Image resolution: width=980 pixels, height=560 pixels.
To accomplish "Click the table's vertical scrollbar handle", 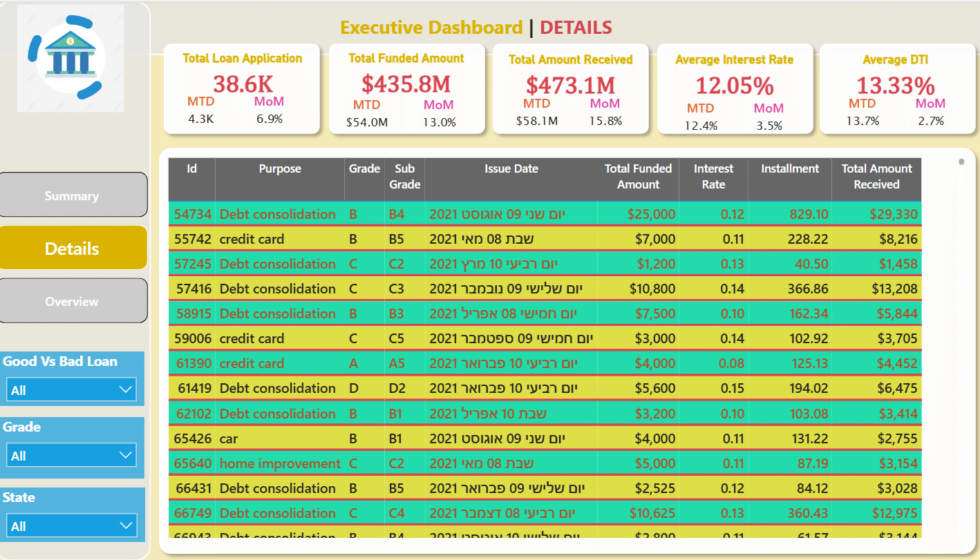I will [x=961, y=162].
